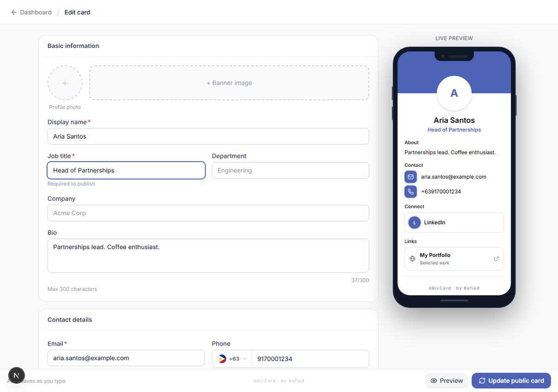
Task: Click +639170001234 in the preview
Action: [x=441, y=191]
